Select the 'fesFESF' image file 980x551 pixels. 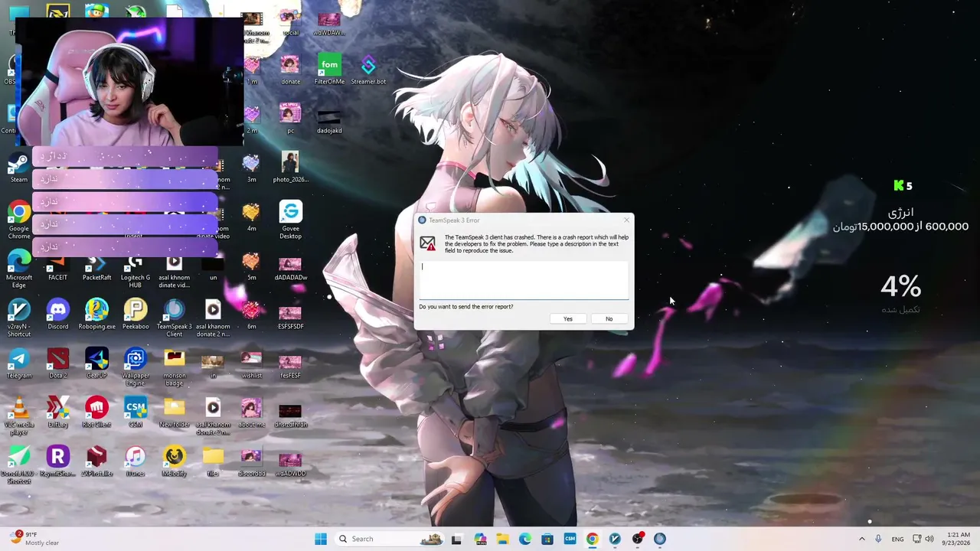tap(290, 363)
